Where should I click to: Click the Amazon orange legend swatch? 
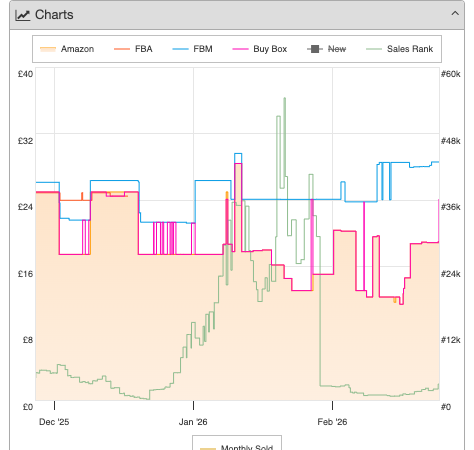tap(48, 49)
